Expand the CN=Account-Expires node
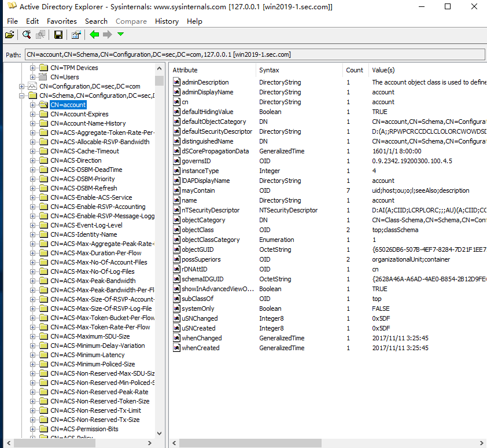Viewport: 487px width, 448px height. coord(33,114)
